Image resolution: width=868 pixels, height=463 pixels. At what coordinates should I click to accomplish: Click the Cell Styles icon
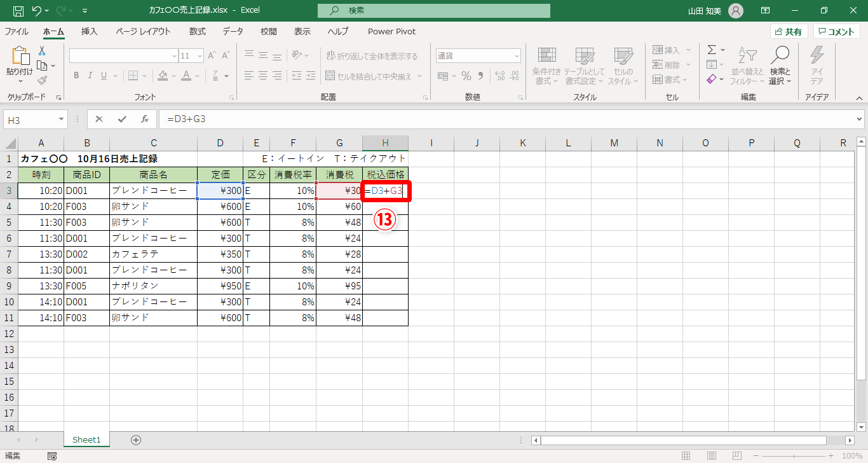[623, 56]
